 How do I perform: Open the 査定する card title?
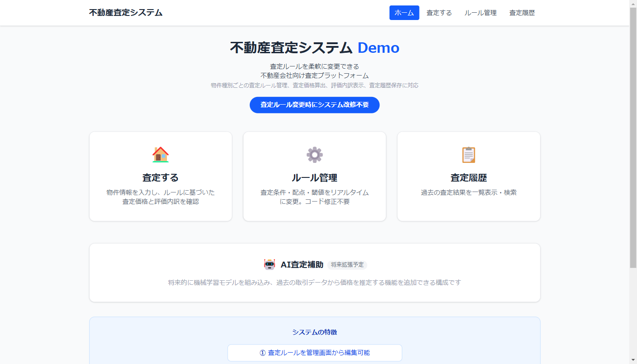(161, 177)
